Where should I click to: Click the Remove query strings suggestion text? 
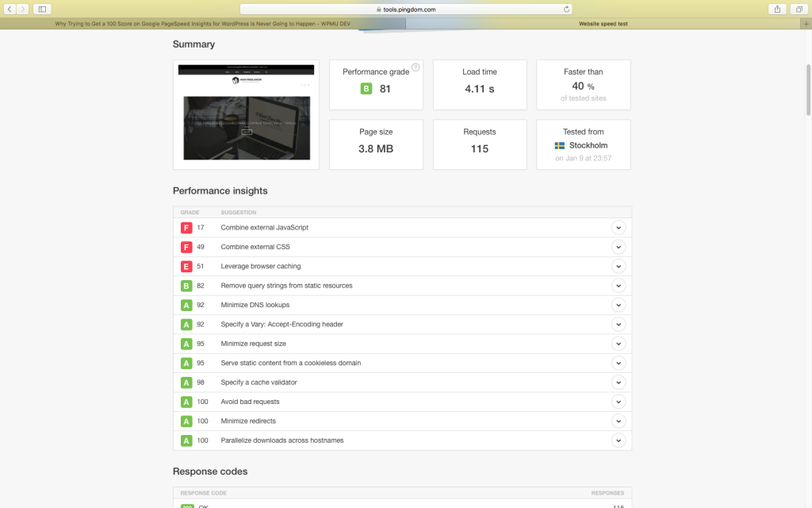(x=286, y=286)
